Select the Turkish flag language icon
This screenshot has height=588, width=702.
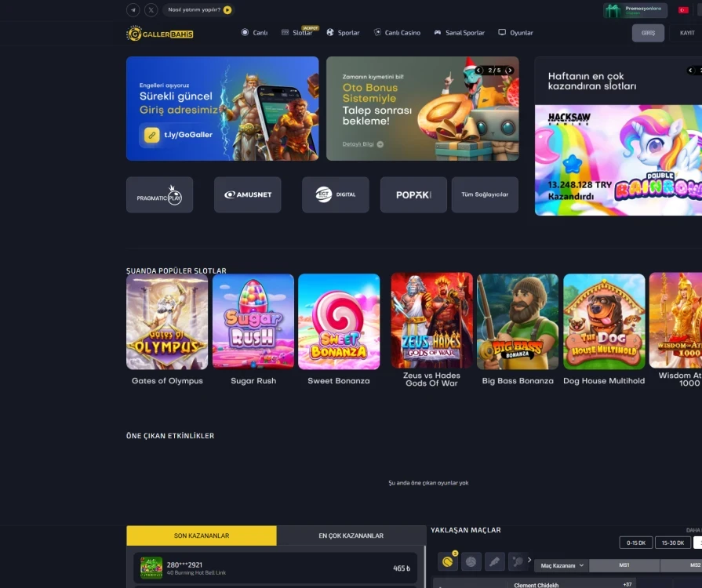(683, 10)
